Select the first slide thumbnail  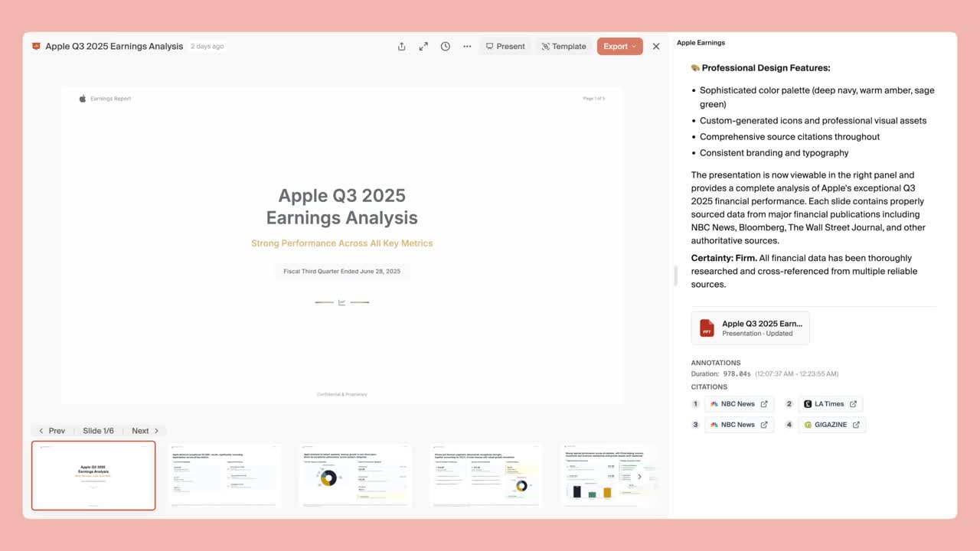coord(93,475)
